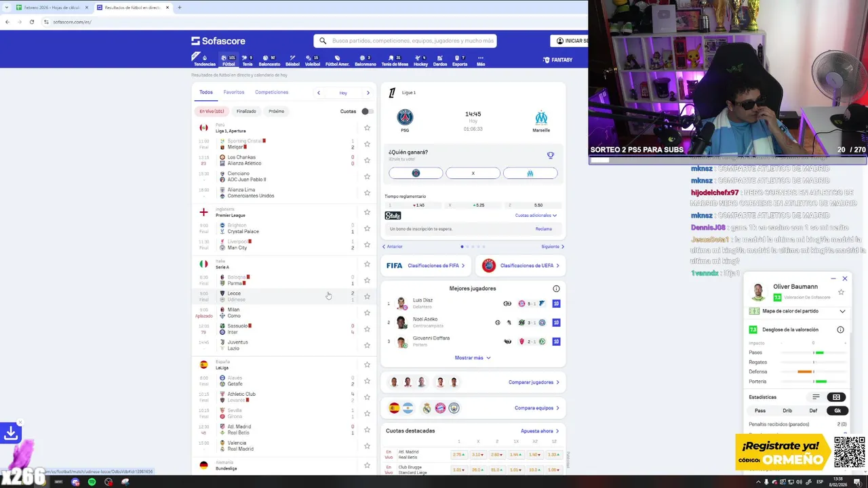Screen dimensions: 868x488
Task: Star the Lecce vs Udinese match
Action: tap(367, 296)
